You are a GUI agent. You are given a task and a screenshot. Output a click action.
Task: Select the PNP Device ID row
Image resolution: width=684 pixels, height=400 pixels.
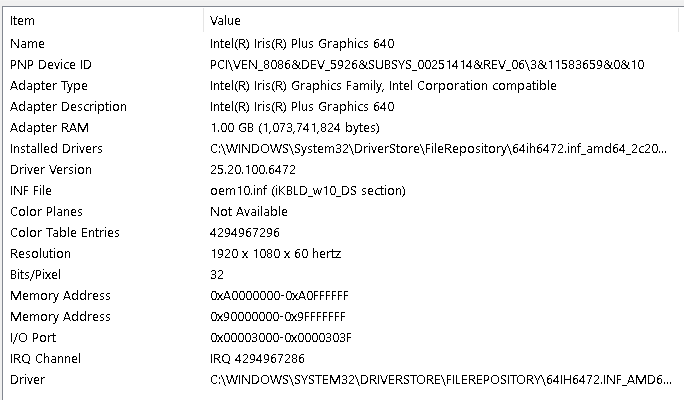[x=341, y=65]
